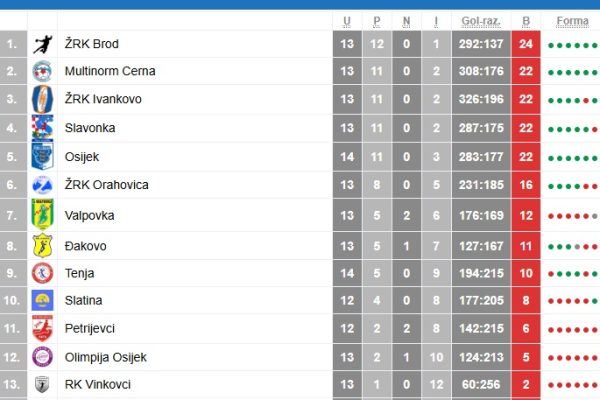Viewport: 600px width, 400px height.
Task: Click first green form dot for ŽRK Brod
Action: pos(551,46)
